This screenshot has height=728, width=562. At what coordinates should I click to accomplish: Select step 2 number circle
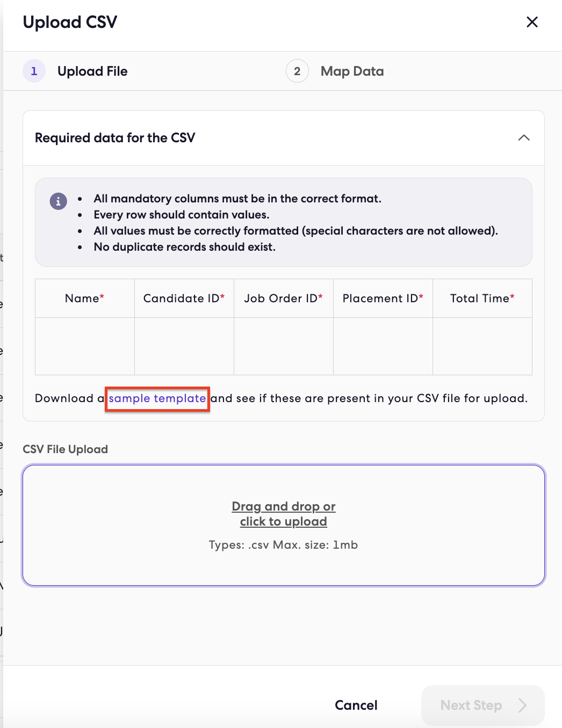tap(297, 71)
